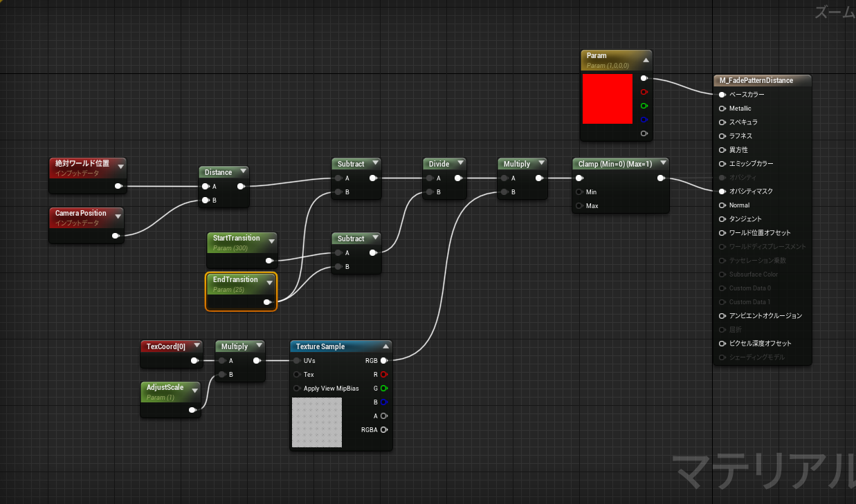The image size is (856, 504).
Task: Click the blue B output pin on Param
Action: (644, 120)
